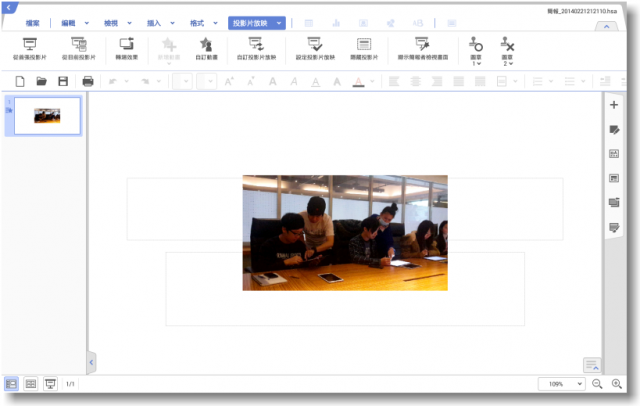The width and height of the screenshot is (640, 406).
Task: Open the custom animation tool
Action: pos(206,49)
